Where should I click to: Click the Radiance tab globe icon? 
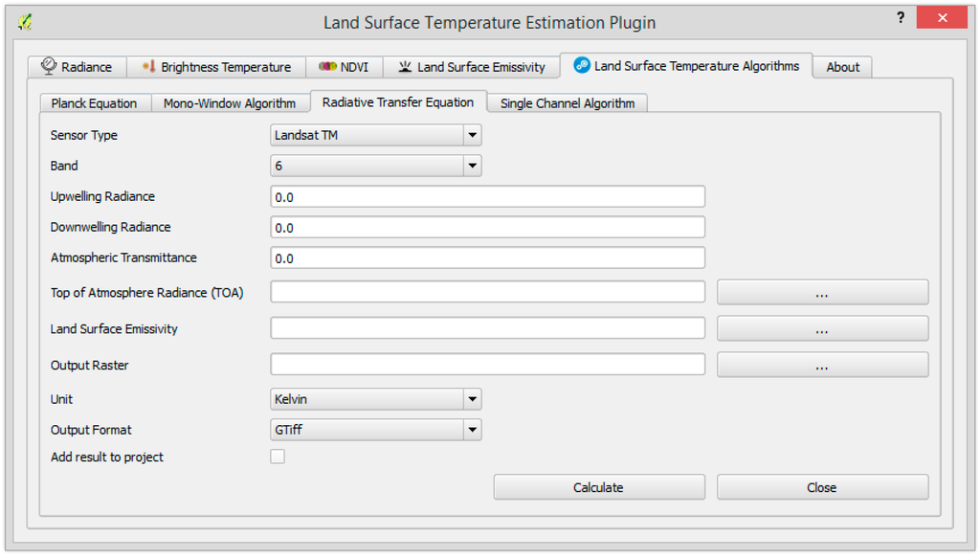pos(50,67)
